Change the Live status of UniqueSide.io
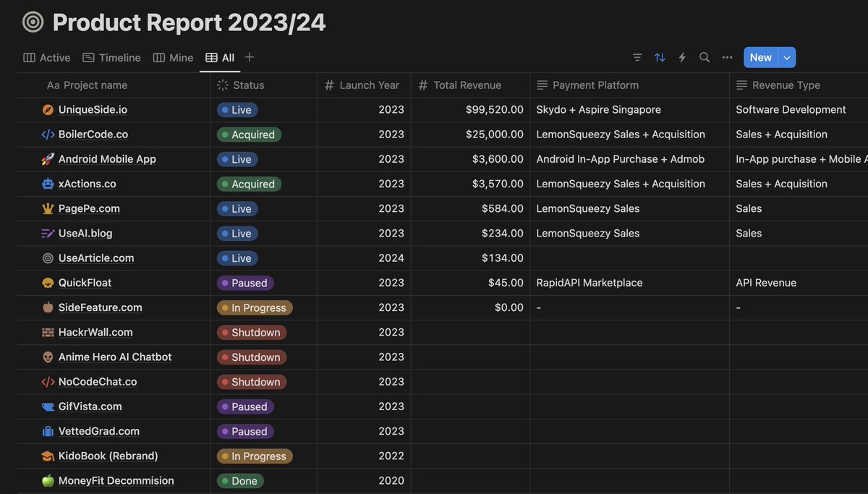Image resolution: width=868 pixels, height=494 pixels. (x=237, y=110)
